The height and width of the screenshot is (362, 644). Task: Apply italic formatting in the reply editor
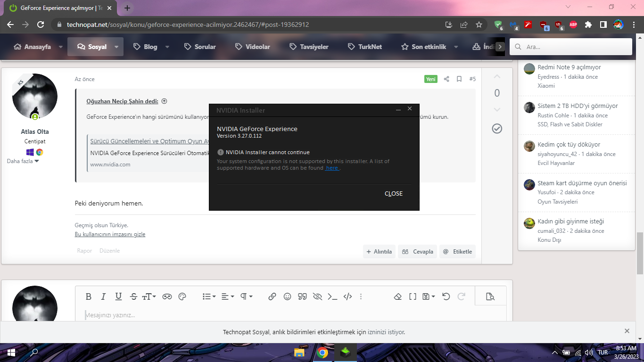103,296
